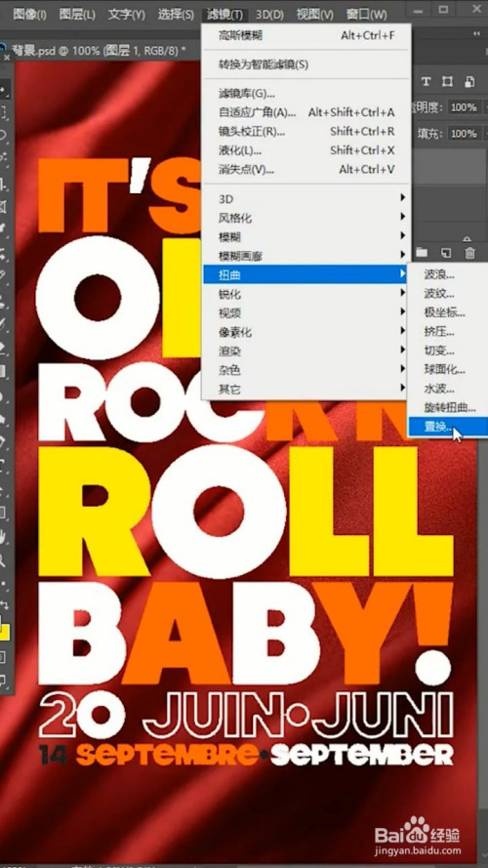488x868 pixels.
Task: Choose 转换为智能滤镜(S)
Action: click(x=306, y=64)
